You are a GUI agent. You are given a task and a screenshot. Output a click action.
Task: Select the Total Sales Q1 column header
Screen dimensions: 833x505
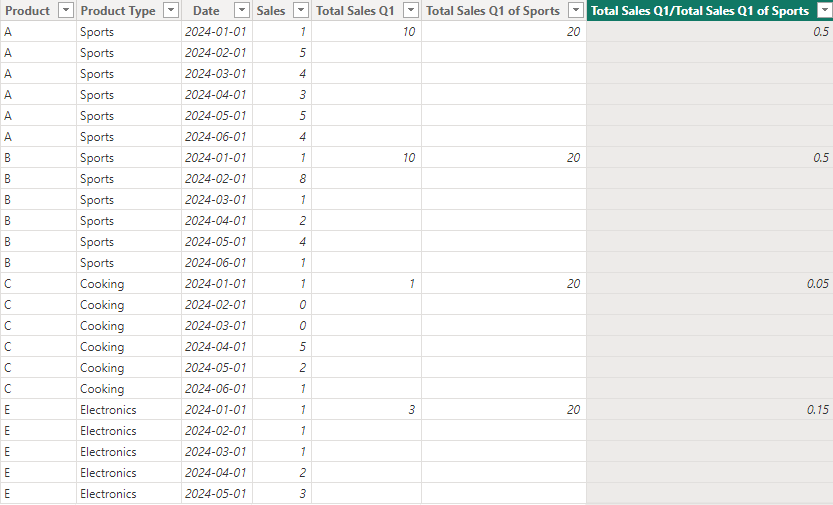[x=355, y=11]
